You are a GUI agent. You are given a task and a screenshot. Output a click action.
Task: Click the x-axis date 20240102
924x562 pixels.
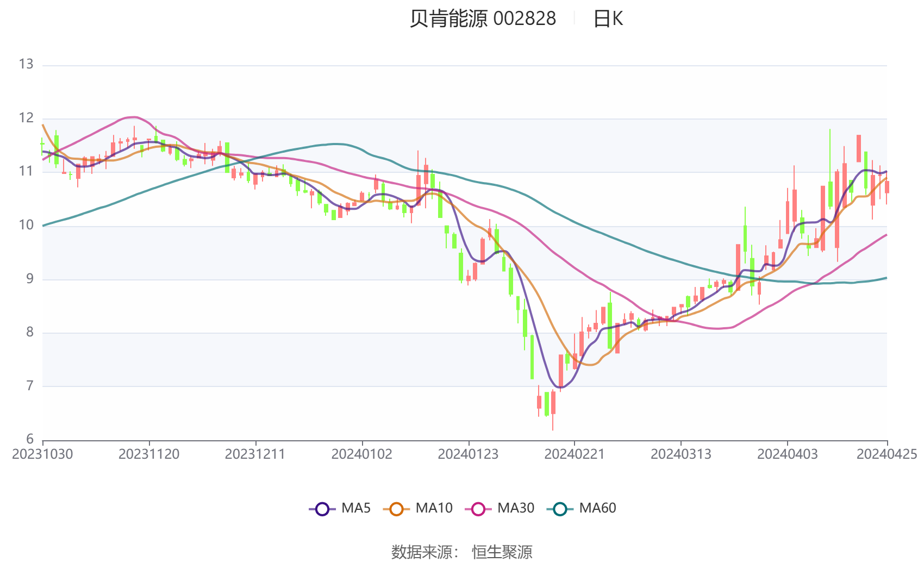click(x=361, y=454)
